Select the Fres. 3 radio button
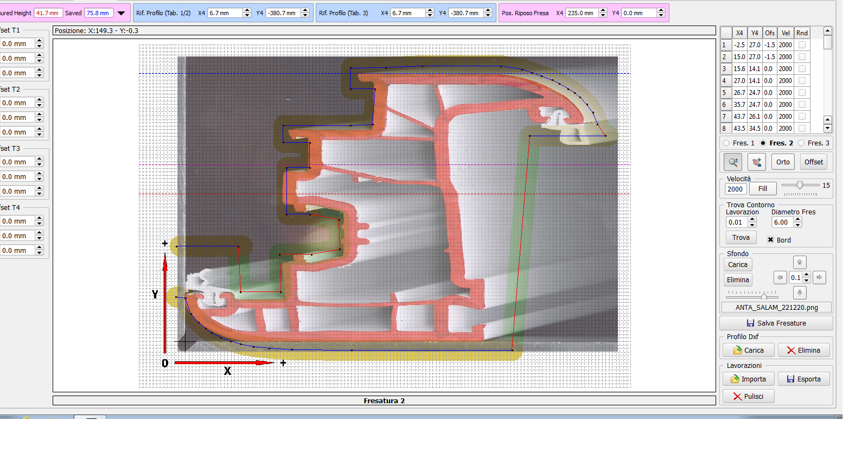 click(x=801, y=143)
